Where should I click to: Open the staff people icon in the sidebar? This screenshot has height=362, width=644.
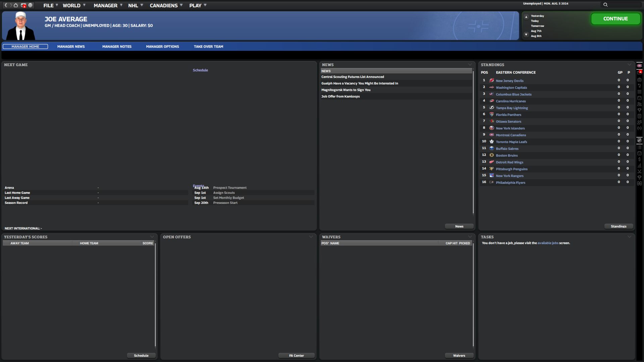(x=639, y=104)
